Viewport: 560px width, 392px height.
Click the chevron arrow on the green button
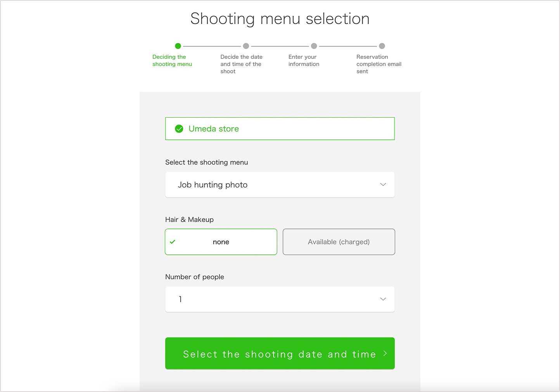click(x=385, y=353)
